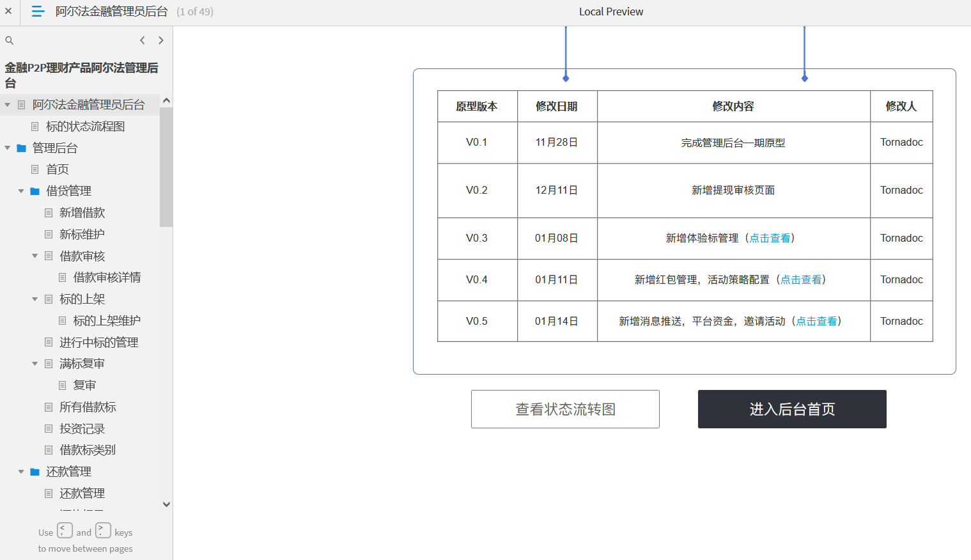Open the 所有借款标 page

pos(88,407)
